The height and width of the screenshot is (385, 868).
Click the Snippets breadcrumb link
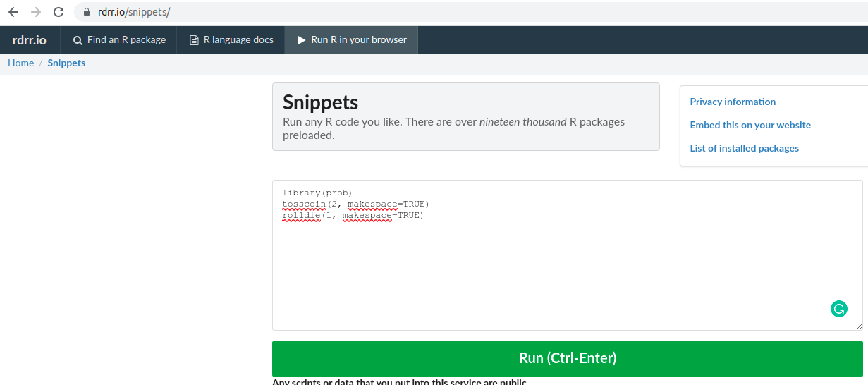(66, 63)
